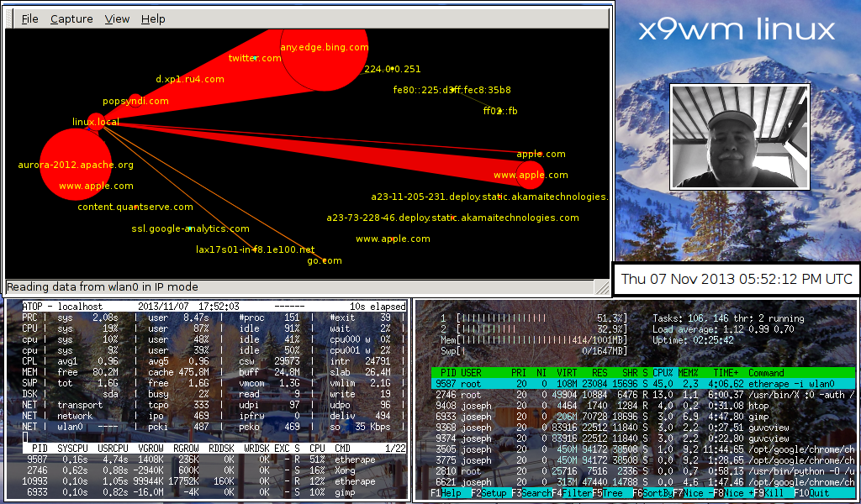Sort htop by the PID column header
861x504 pixels.
tap(449, 373)
